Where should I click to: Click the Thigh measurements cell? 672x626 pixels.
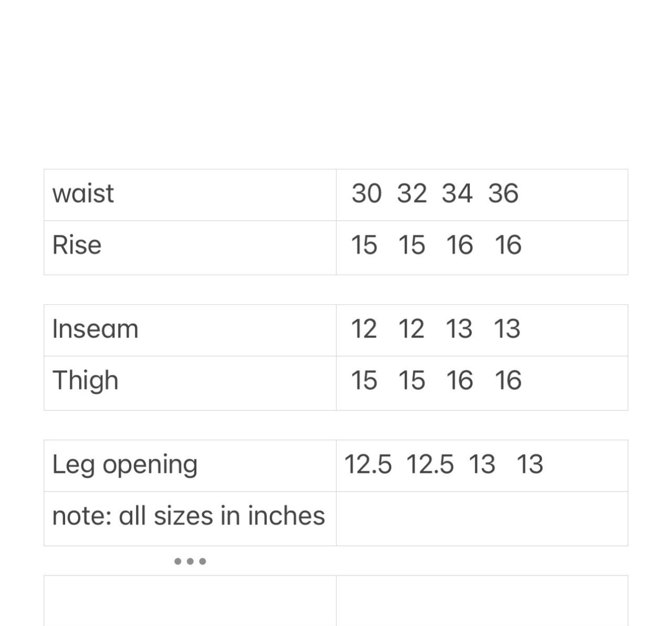coord(482,381)
